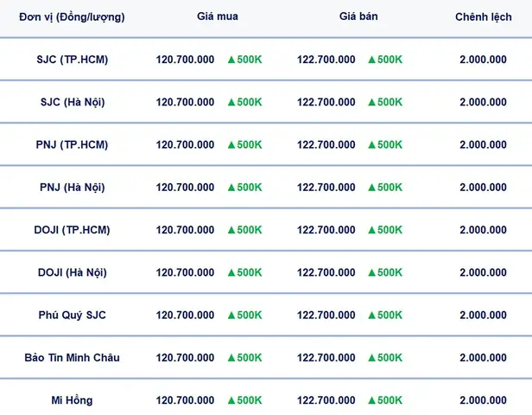Click DOJI (Hà Nội) difference value 2.000.000
The width and height of the screenshot is (532, 415).
point(483,272)
